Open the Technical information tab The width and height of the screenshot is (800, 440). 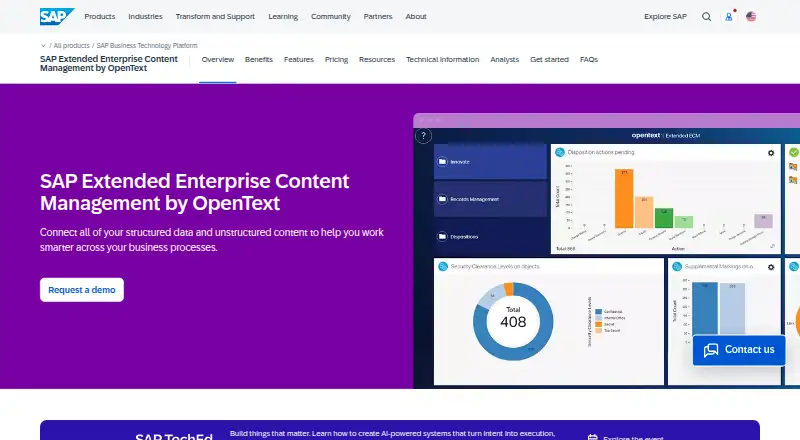tap(442, 59)
